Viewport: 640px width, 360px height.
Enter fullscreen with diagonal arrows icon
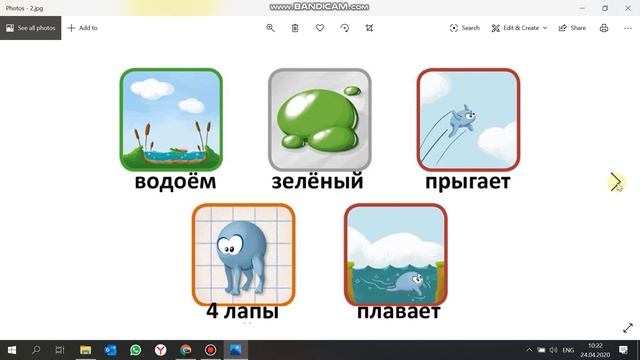pos(628,328)
